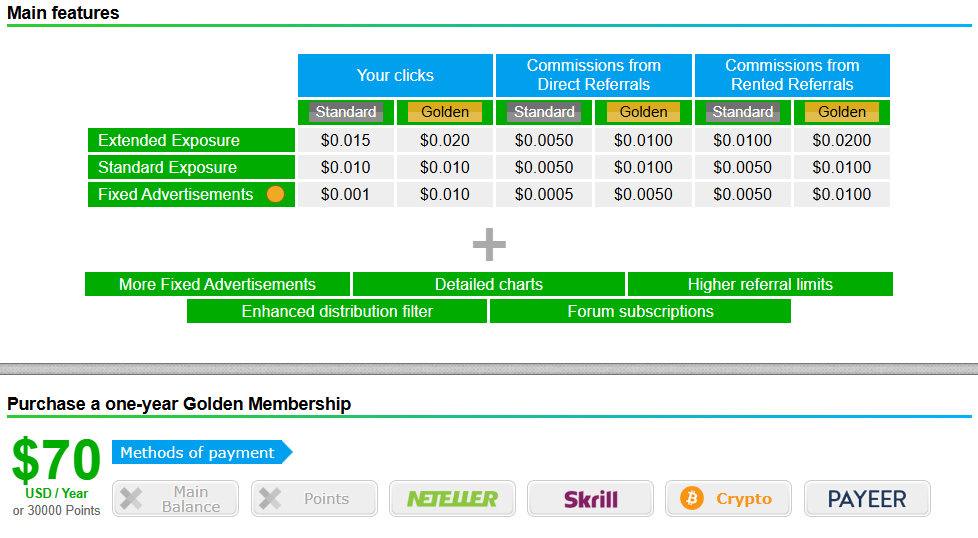Click the disabled Main Balance X button
This screenshot has width=978, height=538.
[x=176, y=498]
